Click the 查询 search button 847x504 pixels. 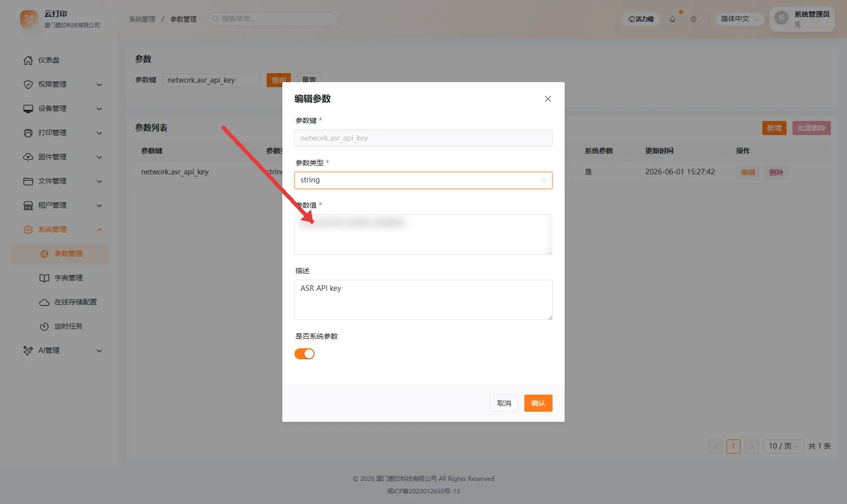pyautogui.click(x=279, y=80)
